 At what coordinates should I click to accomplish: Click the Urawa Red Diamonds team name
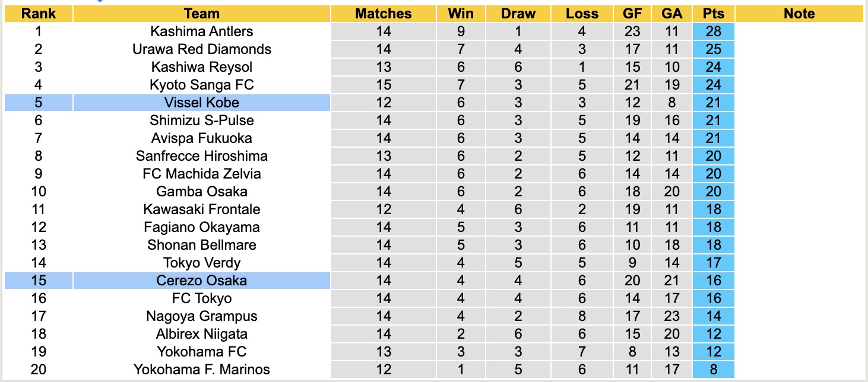click(x=202, y=49)
